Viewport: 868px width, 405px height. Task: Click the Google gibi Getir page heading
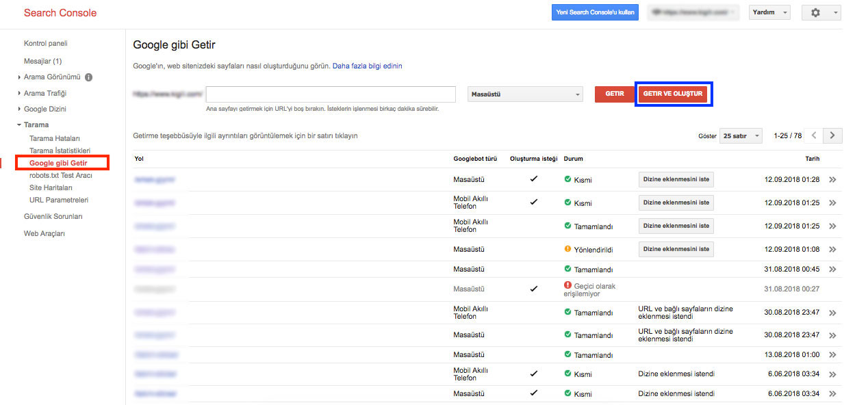click(x=174, y=45)
